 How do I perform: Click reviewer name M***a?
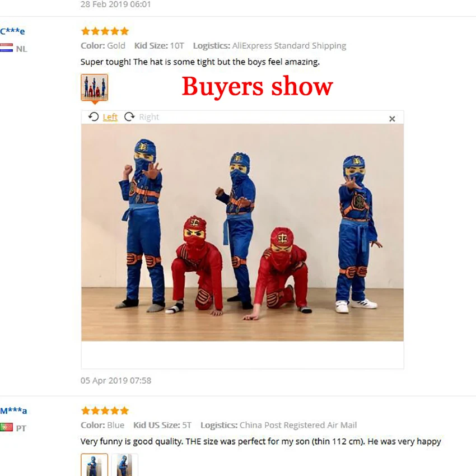point(13,410)
